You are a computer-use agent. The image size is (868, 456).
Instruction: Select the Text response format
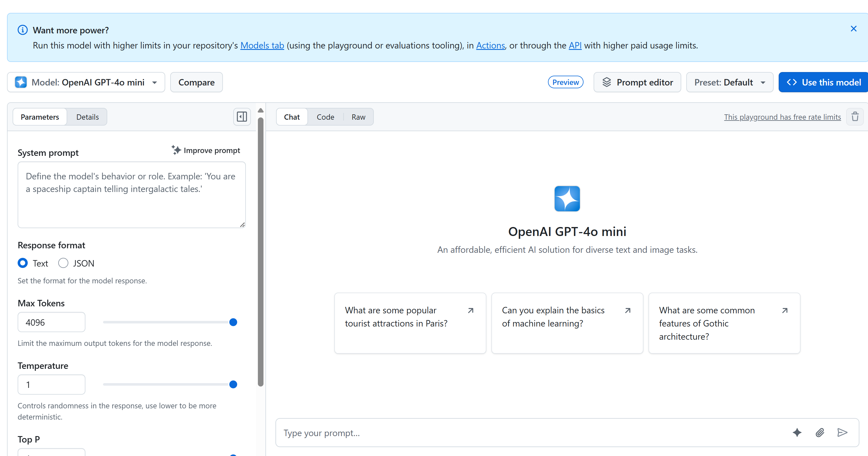23,263
